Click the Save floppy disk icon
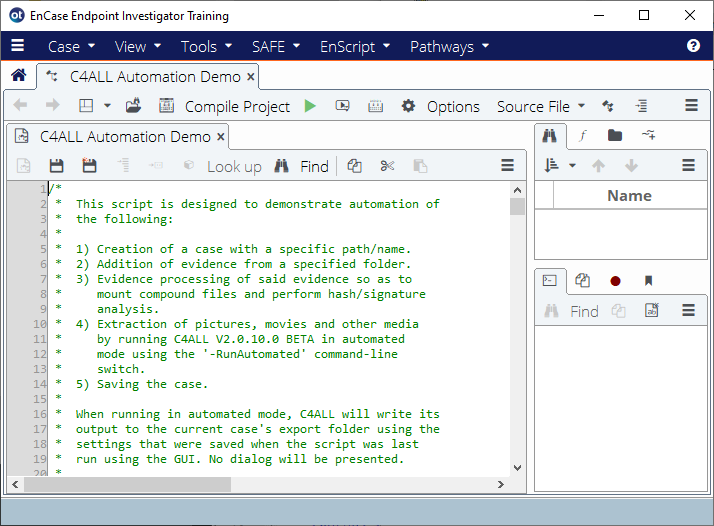 pyautogui.click(x=56, y=166)
